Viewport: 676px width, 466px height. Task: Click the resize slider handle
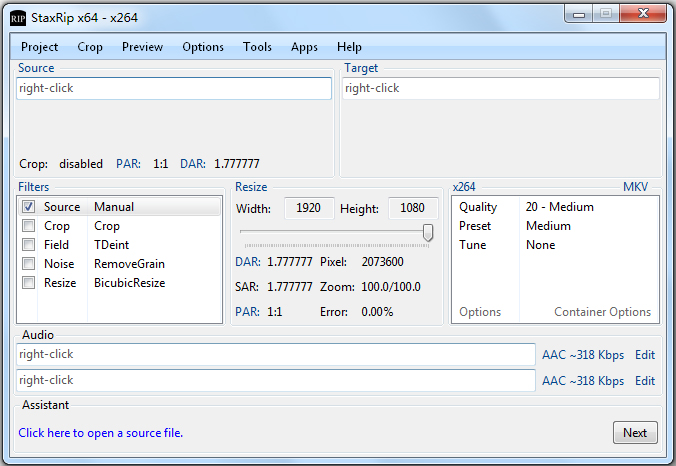tap(428, 232)
